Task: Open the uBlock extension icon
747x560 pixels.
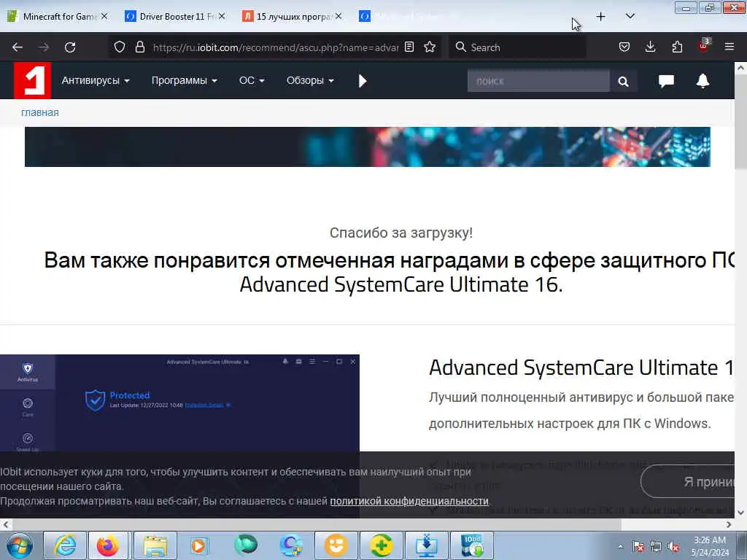Action: (x=704, y=46)
